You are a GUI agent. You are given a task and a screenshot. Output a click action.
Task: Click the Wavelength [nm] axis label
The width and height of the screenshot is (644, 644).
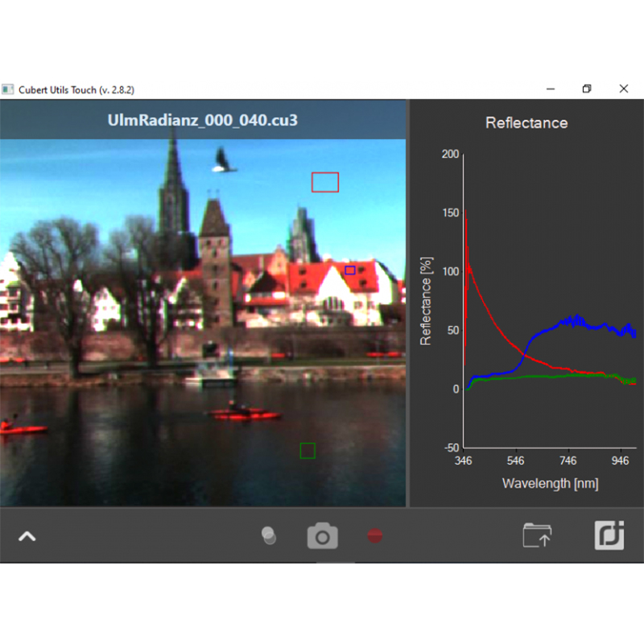tap(550, 484)
